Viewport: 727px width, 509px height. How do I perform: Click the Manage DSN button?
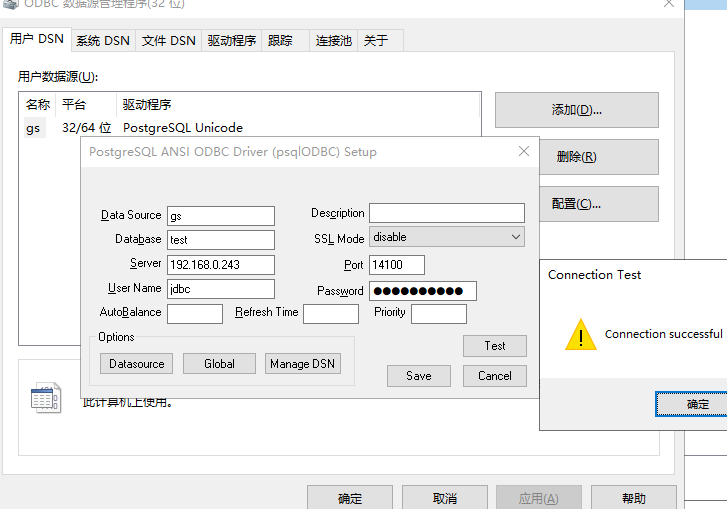(302, 364)
